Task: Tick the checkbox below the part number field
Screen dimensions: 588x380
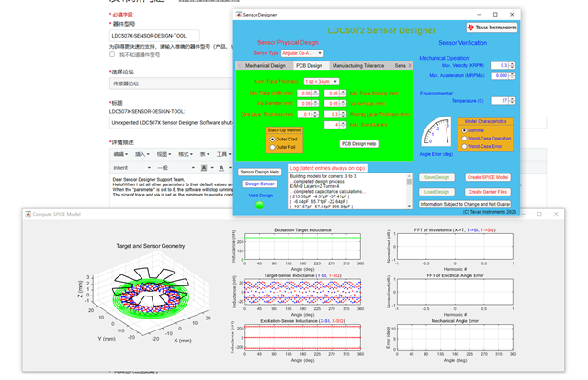Action: (112, 54)
